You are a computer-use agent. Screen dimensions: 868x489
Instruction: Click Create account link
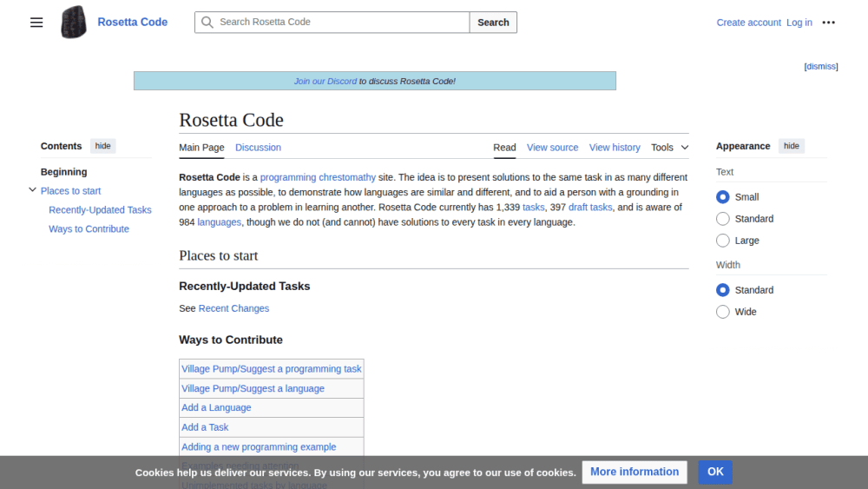pos(748,23)
